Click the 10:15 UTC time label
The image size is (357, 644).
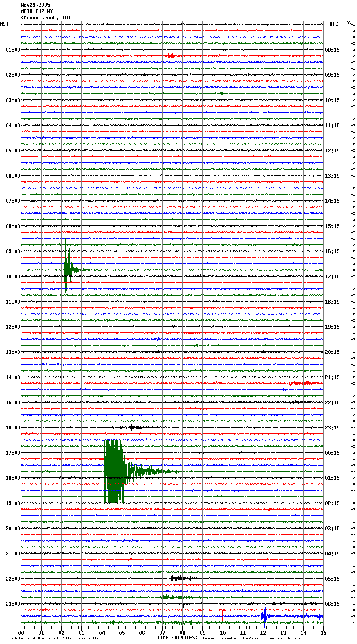pyautogui.click(x=332, y=100)
